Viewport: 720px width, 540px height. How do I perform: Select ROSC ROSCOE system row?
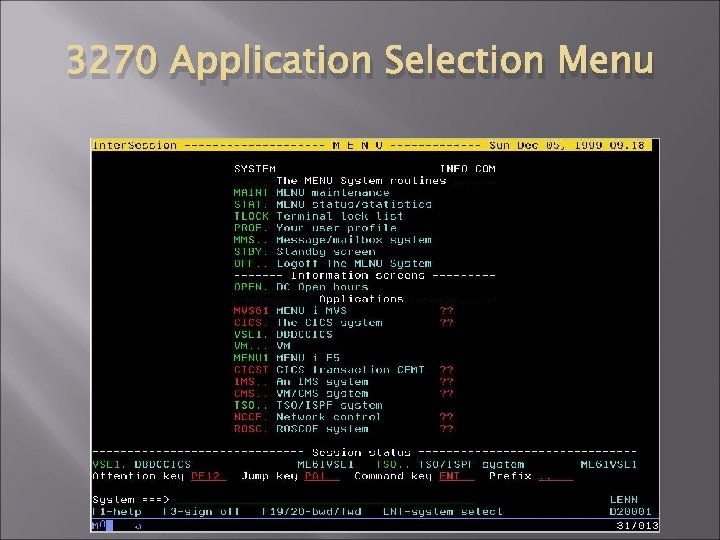point(343,429)
